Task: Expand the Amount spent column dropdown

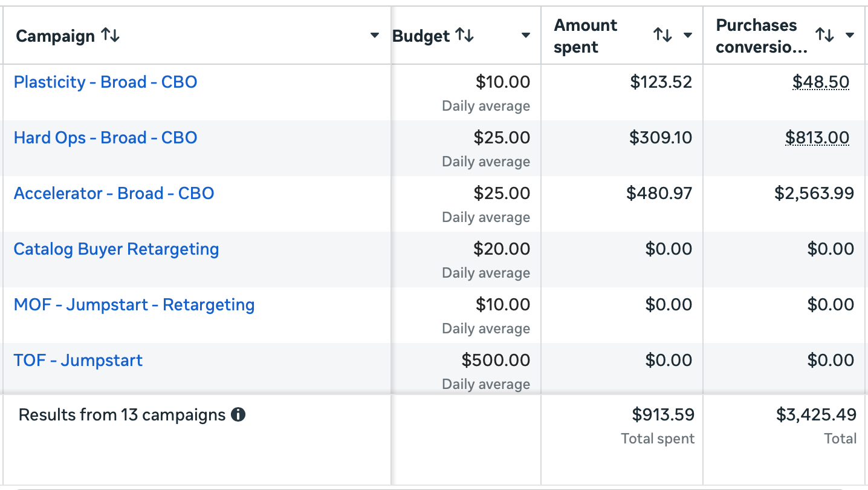Action: (688, 35)
